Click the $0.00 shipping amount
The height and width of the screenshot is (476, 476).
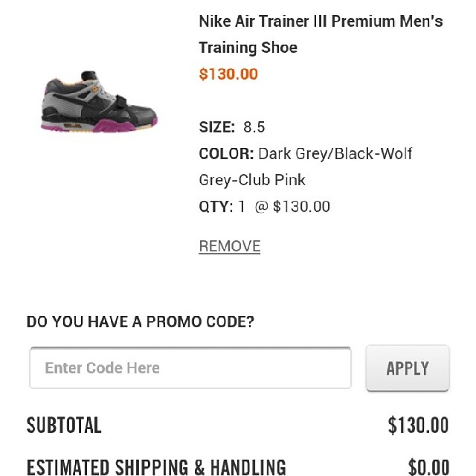428,467
